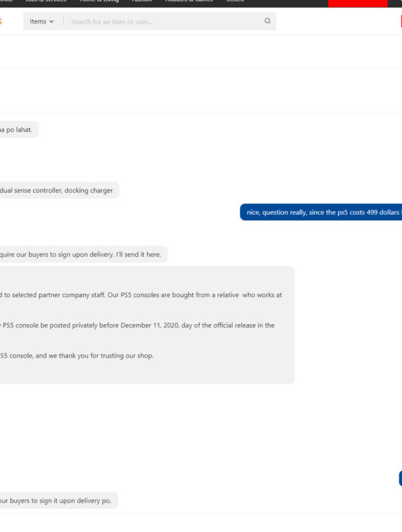Screen dimensions: 402x532
Task: Open the Home & Living category menu
Action: click(x=99, y=1)
